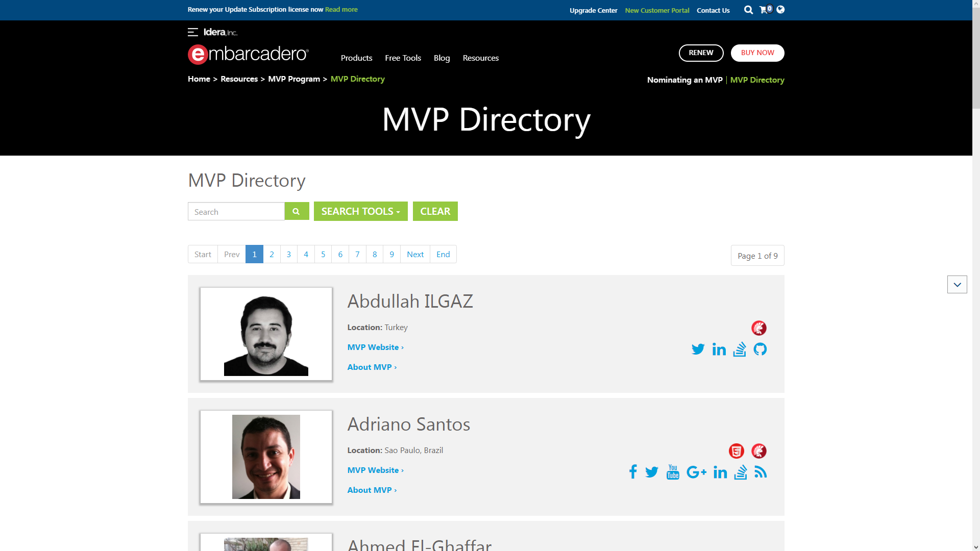Open the Products menu
Image resolution: width=980 pixels, height=551 pixels.
[356, 58]
